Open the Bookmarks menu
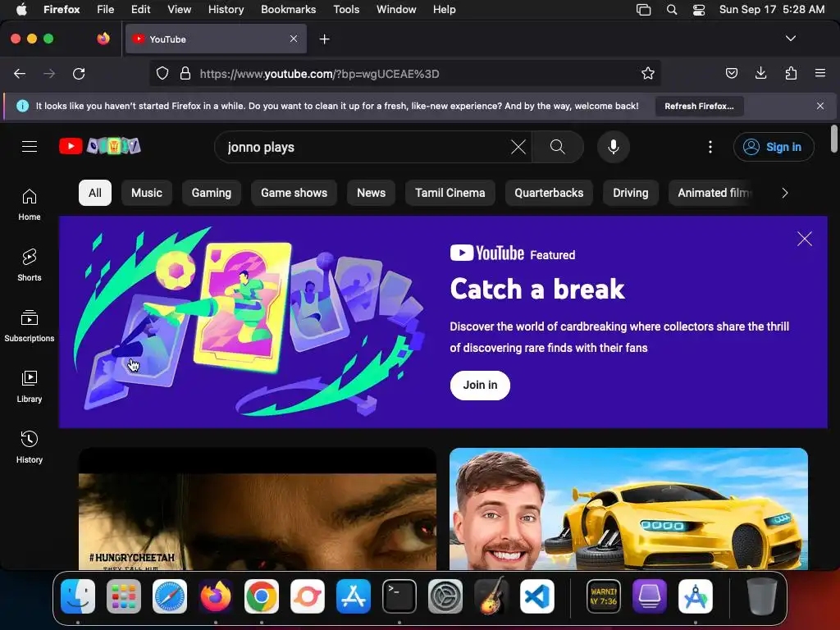This screenshot has height=630, width=840. tap(288, 10)
